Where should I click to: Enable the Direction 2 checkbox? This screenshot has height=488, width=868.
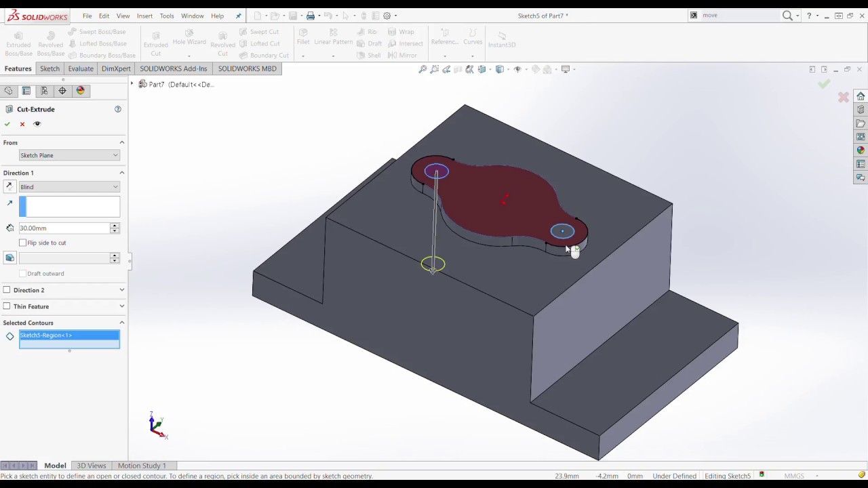[x=7, y=290]
